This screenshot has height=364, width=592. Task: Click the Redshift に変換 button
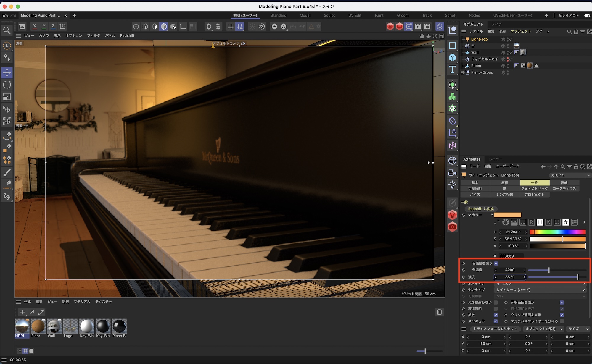481,209
